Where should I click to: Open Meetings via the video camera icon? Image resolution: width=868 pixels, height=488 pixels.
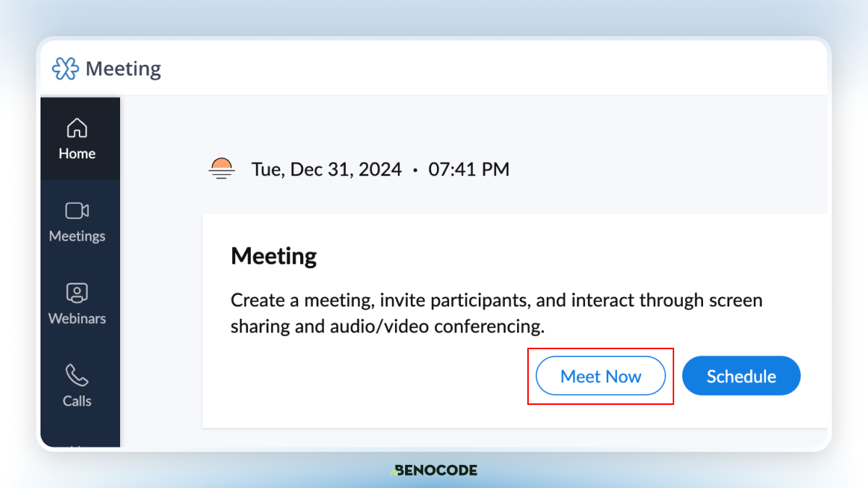[x=77, y=210]
